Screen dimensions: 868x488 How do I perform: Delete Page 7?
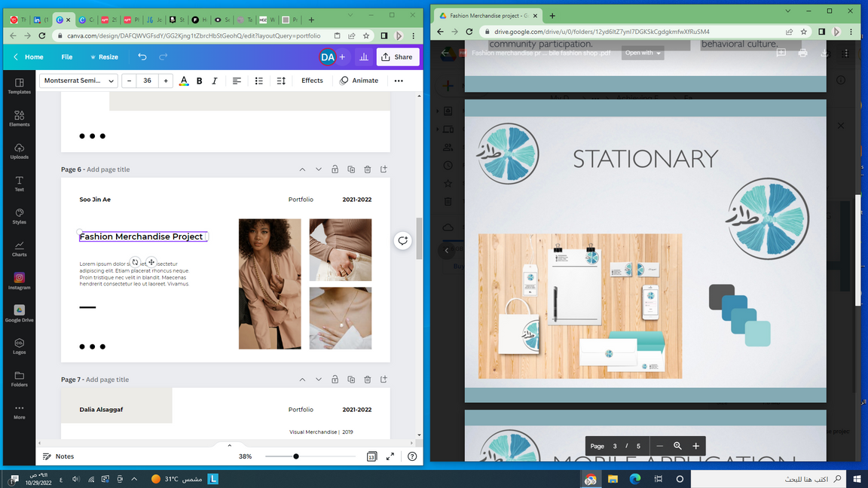pos(368,380)
